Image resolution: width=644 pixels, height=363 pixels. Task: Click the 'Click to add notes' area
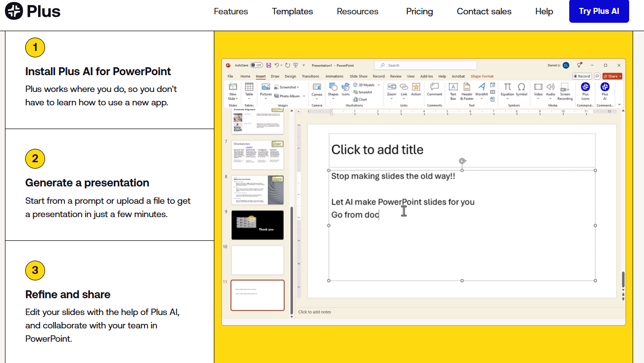click(315, 312)
